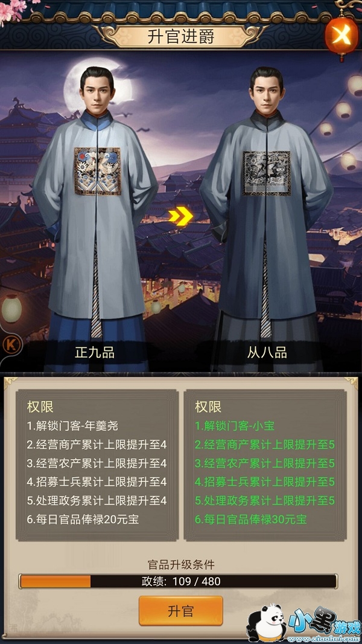Click the yellow double-arrow between characters
Viewport: 362px width, 644px height.
(181, 216)
